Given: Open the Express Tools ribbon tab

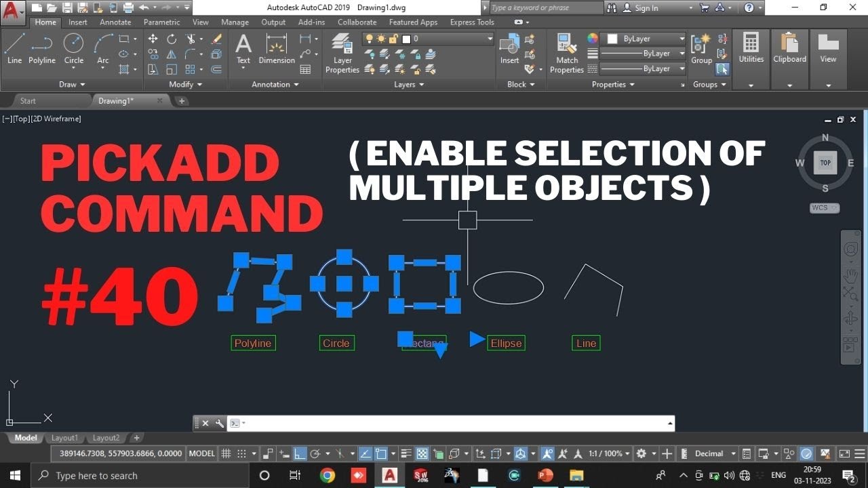Looking at the screenshot, I should point(472,22).
